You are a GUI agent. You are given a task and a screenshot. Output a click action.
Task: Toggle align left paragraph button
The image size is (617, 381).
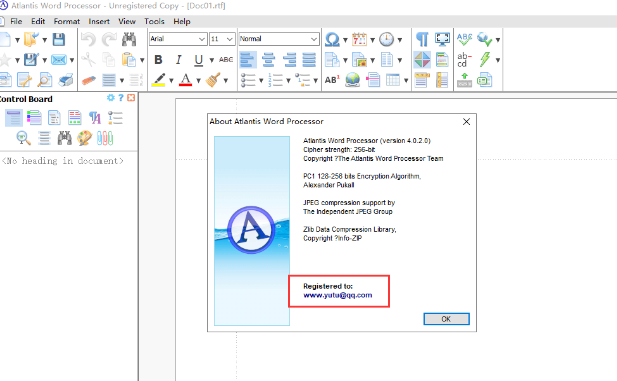[x=248, y=60]
